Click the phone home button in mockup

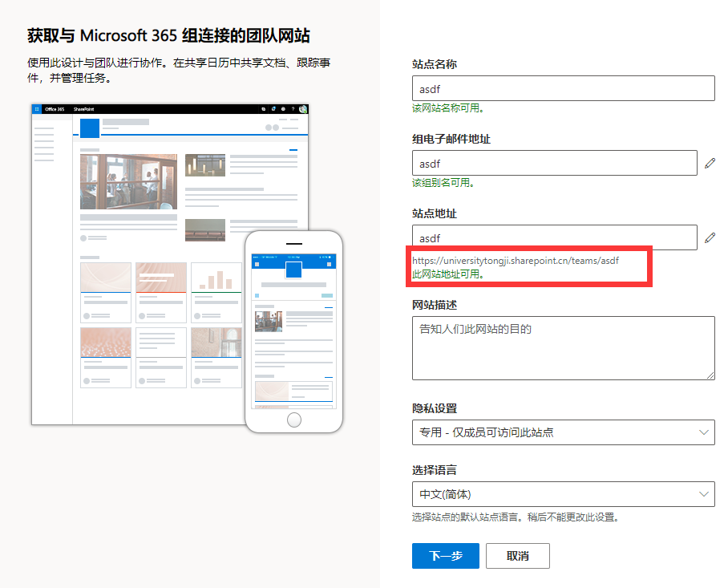294,420
